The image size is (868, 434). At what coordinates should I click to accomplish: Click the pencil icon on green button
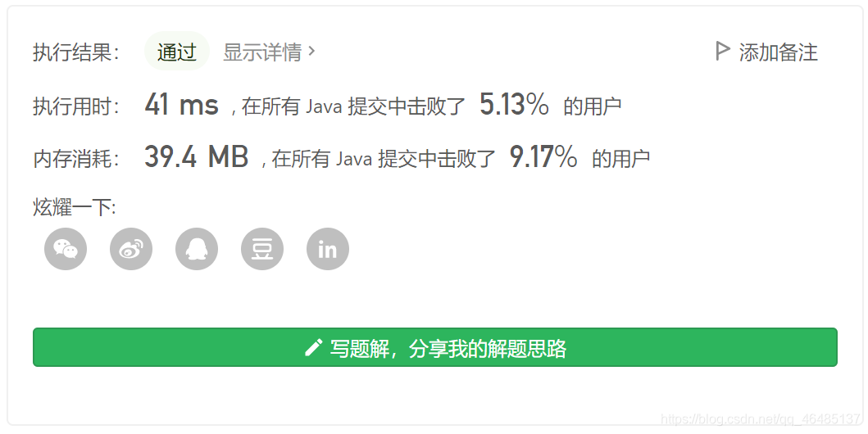pos(313,348)
